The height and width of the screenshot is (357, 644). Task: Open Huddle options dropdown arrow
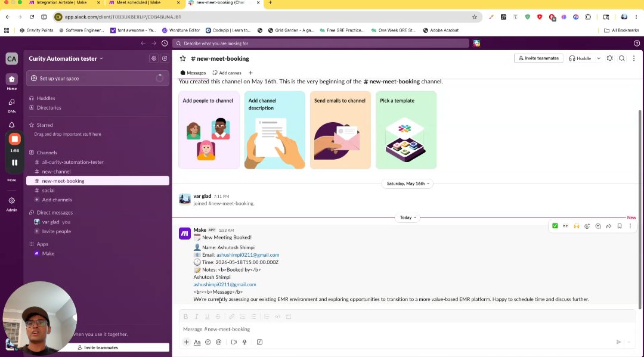point(599,58)
